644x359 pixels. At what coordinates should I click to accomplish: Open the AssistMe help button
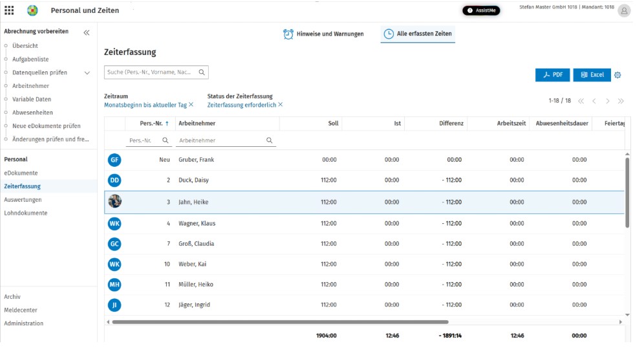tap(481, 10)
